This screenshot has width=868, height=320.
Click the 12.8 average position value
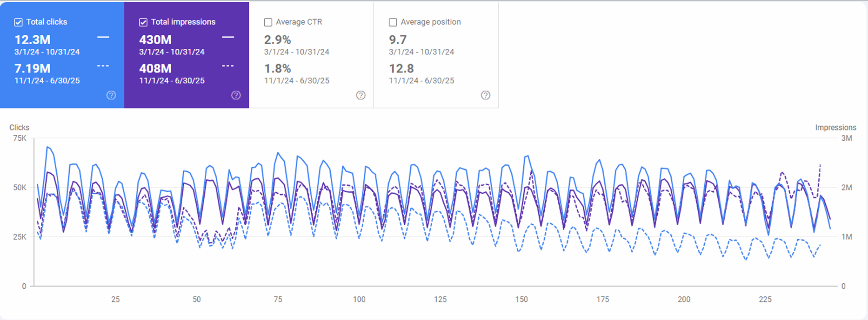(401, 69)
